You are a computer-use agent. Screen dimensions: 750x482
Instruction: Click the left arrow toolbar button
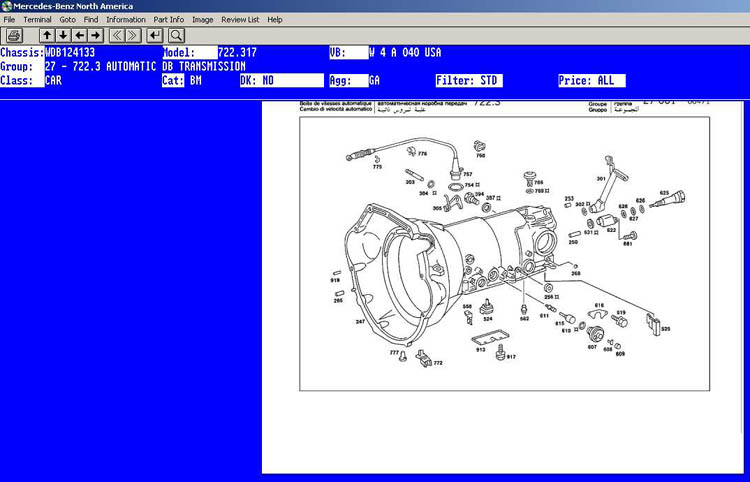coord(79,35)
